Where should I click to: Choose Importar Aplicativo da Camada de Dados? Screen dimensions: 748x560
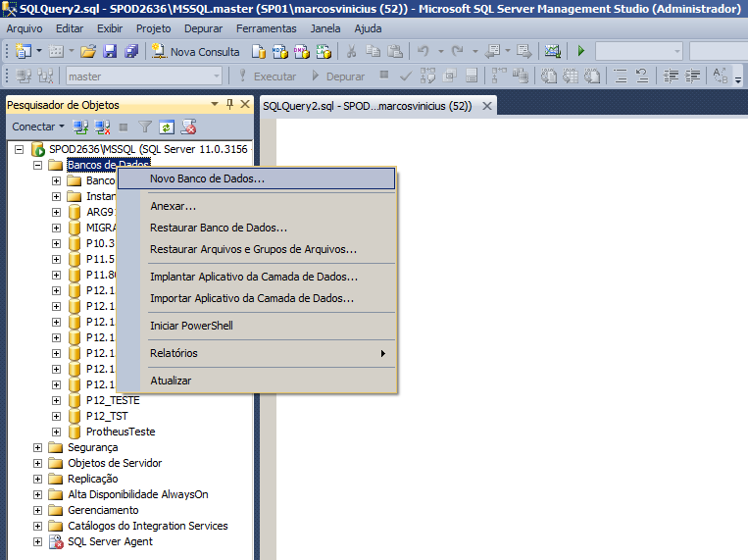pyautogui.click(x=257, y=298)
